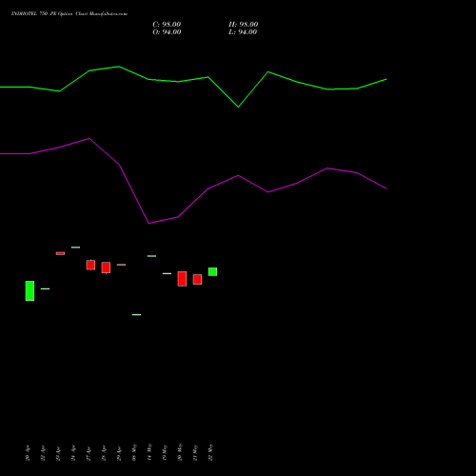Click the tall green candle for 20 Apr
Image resolution: width=476 pixels, height=476 pixels.
tap(30, 290)
